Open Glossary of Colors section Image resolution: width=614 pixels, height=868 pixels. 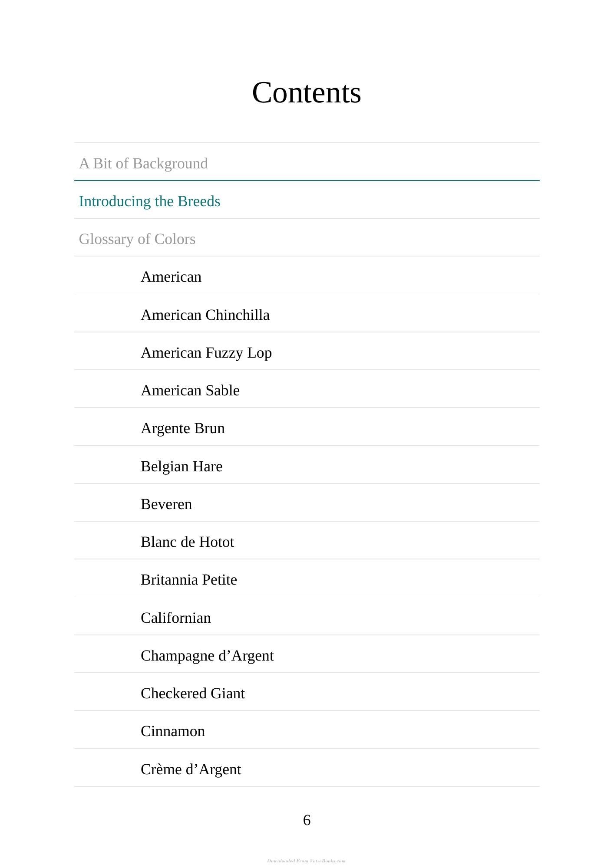click(137, 239)
